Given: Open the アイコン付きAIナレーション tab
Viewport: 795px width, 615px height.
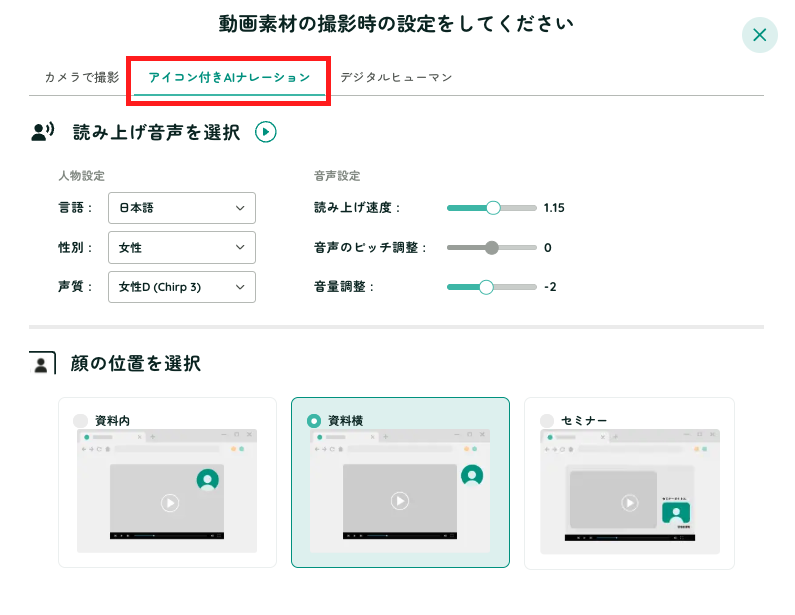Looking at the screenshot, I should (x=229, y=77).
